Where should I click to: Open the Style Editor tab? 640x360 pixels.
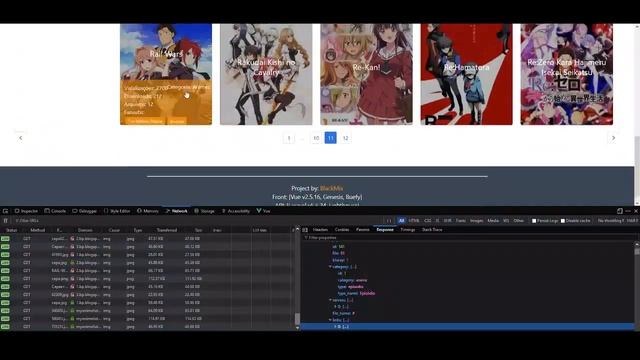tap(117, 211)
